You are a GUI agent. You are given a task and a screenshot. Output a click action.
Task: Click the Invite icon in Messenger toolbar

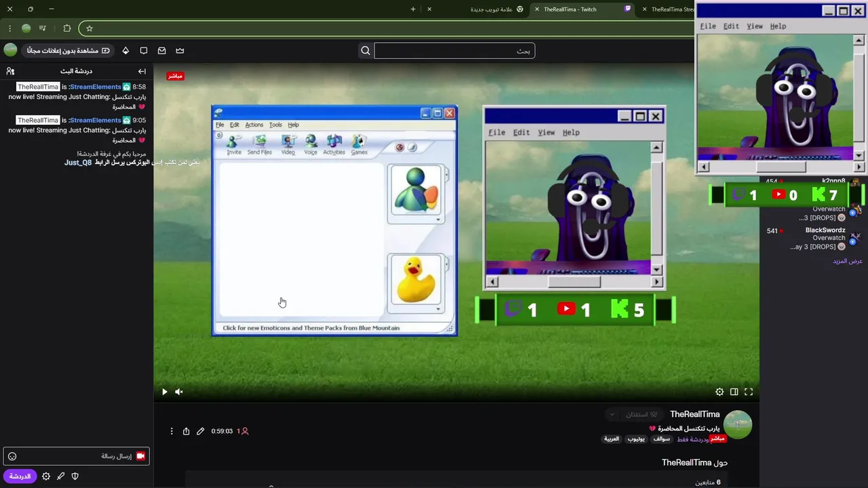click(234, 144)
